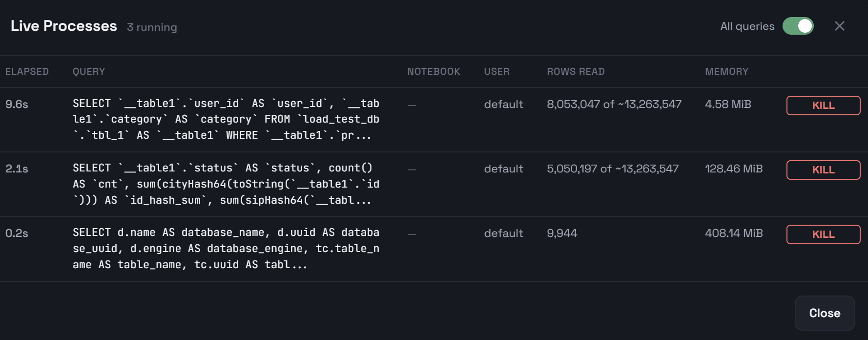This screenshot has height=340, width=868.
Task: Open the SELECT d.name database_name query text
Action: (x=226, y=248)
